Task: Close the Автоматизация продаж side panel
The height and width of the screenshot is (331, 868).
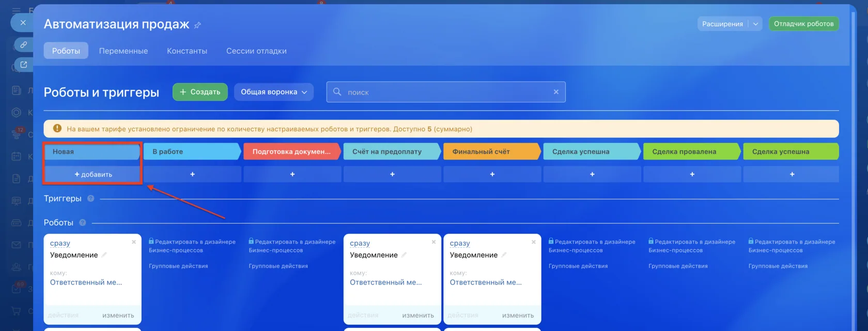Action: point(23,23)
